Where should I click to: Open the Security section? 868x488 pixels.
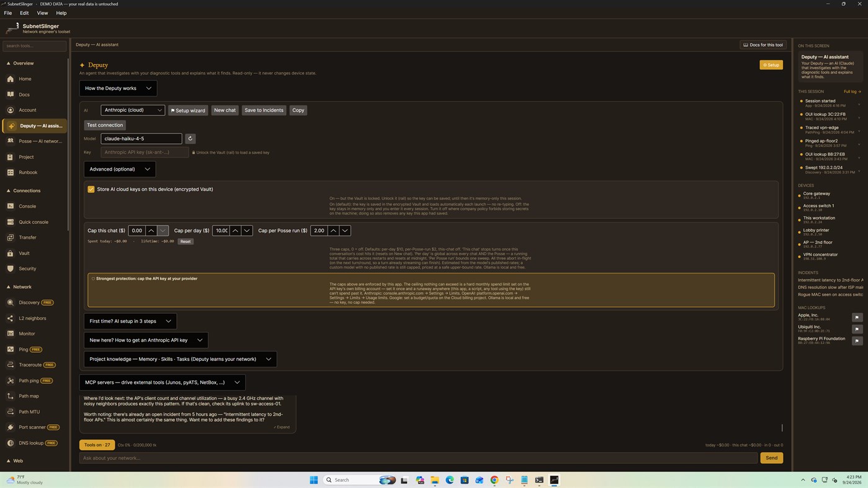(34, 268)
